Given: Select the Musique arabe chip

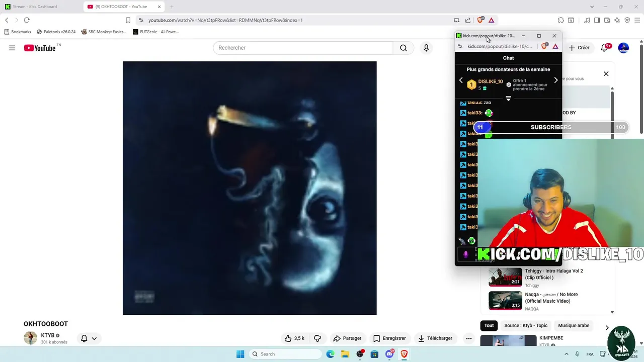Looking at the screenshot, I should coord(574,325).
